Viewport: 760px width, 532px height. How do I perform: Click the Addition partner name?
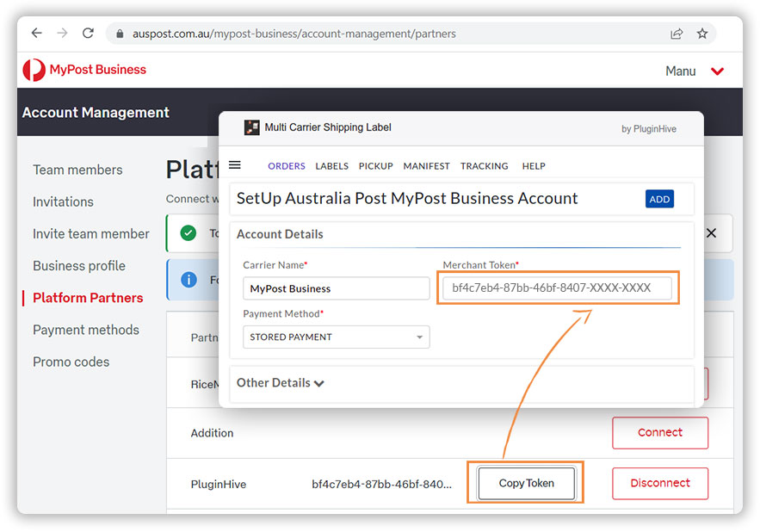[x=212, y=433]
